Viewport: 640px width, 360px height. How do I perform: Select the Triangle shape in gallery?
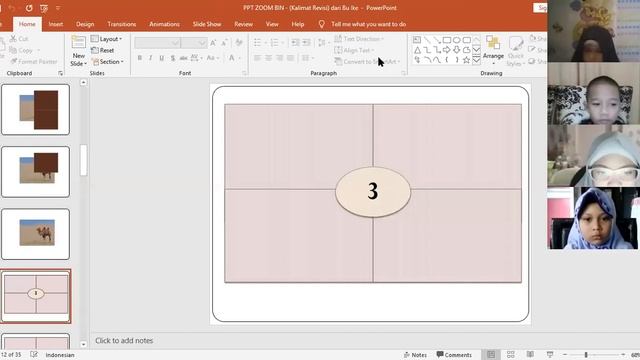pyautogui.click(x=417, y=50)
